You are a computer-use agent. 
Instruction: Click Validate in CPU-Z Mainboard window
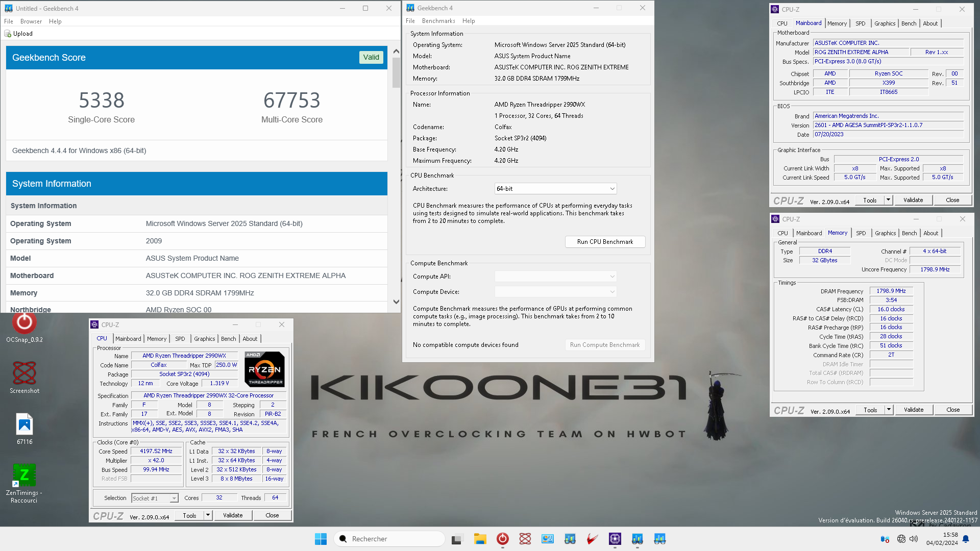913,200
